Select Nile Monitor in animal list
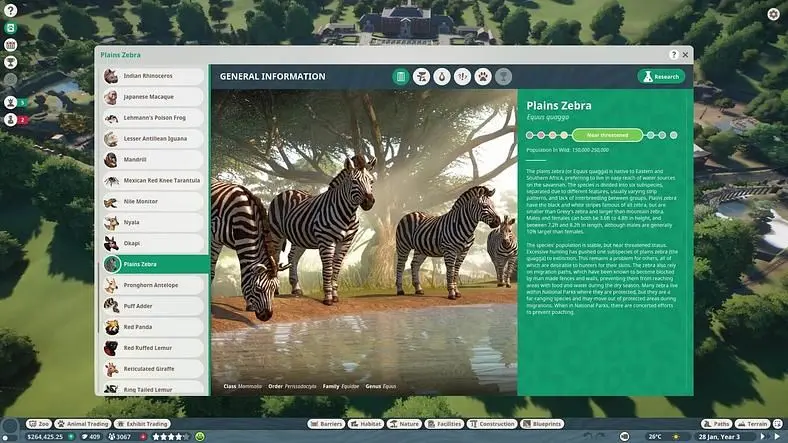The height and width of the screenshot is (443, 788). pos(153,201)
